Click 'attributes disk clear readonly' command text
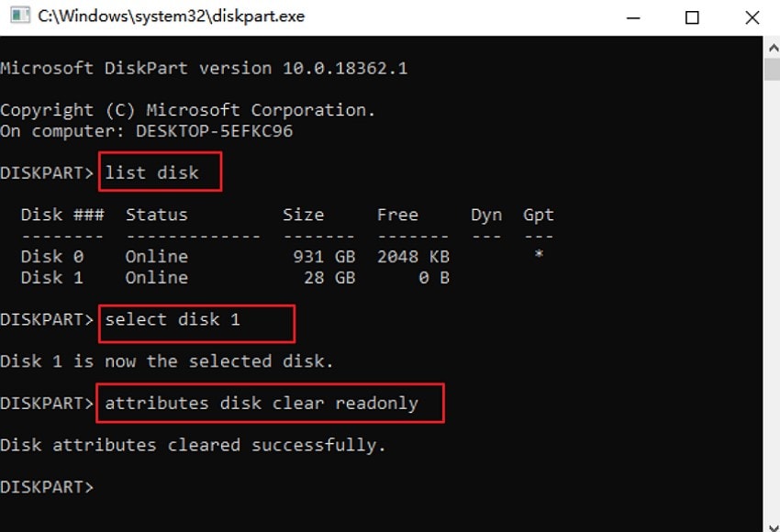The width and height of the screenshot is (780, 532). 262,404
